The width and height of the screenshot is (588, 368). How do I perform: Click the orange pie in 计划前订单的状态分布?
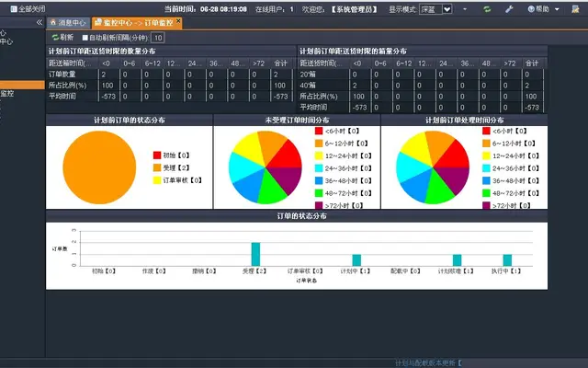[x=99, y=167]
